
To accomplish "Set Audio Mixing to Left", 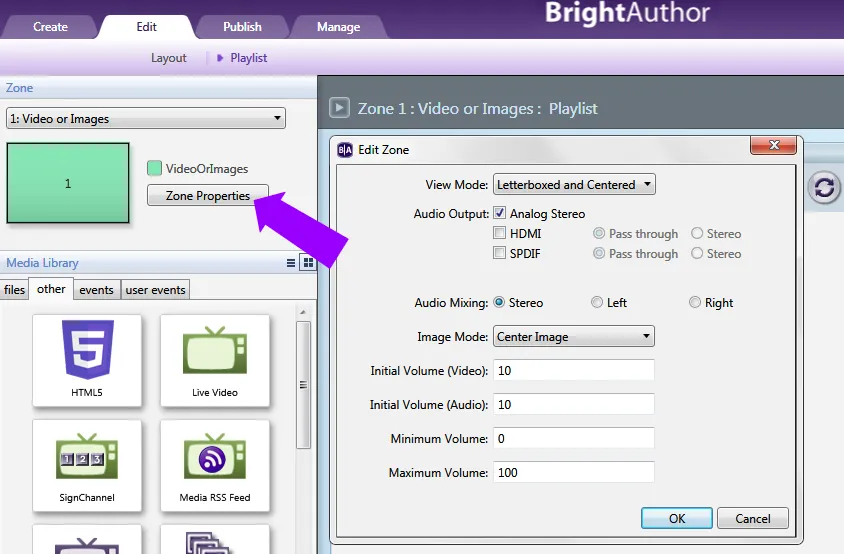I will [596, 302].
